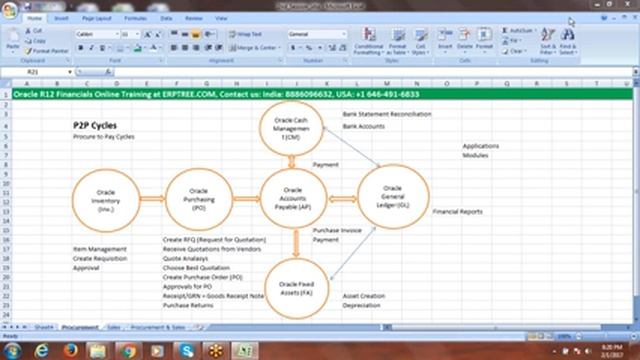640x360 pixels.
Task: Launch Skype from the taskbar
Action: pos(186,351)
